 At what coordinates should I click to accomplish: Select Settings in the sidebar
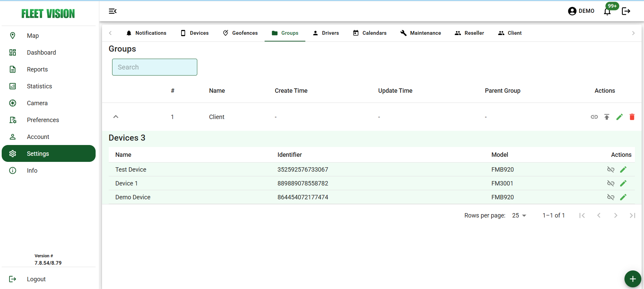click(x=49, y=153)
